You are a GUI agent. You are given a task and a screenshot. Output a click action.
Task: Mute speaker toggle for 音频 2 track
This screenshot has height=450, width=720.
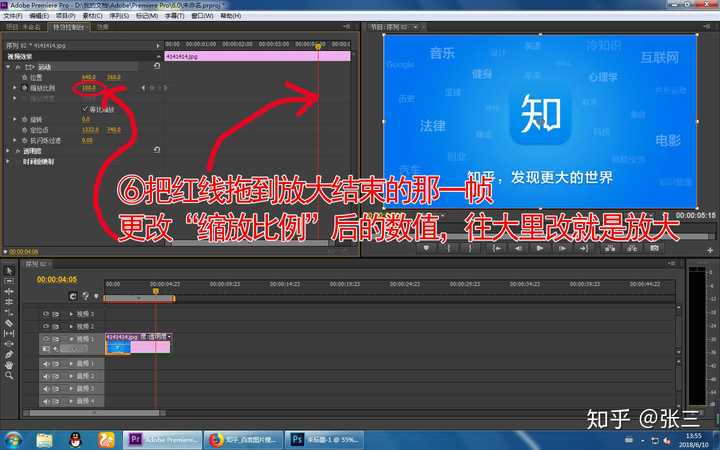point(46,376)
